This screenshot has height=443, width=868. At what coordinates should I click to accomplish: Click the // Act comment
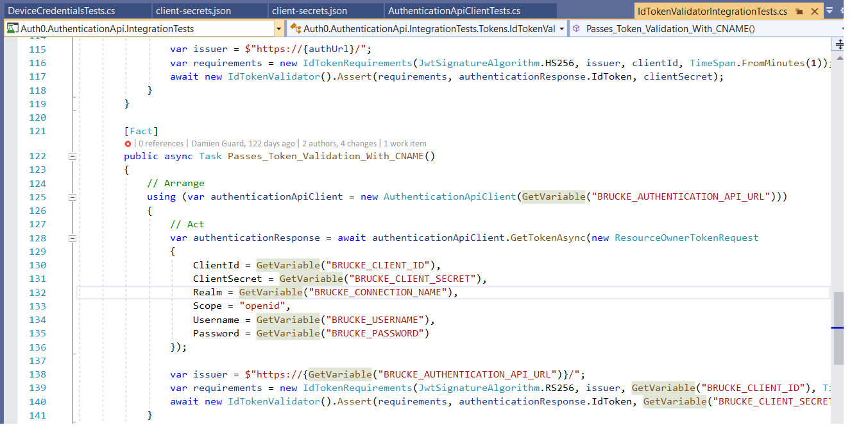[187, 224]
